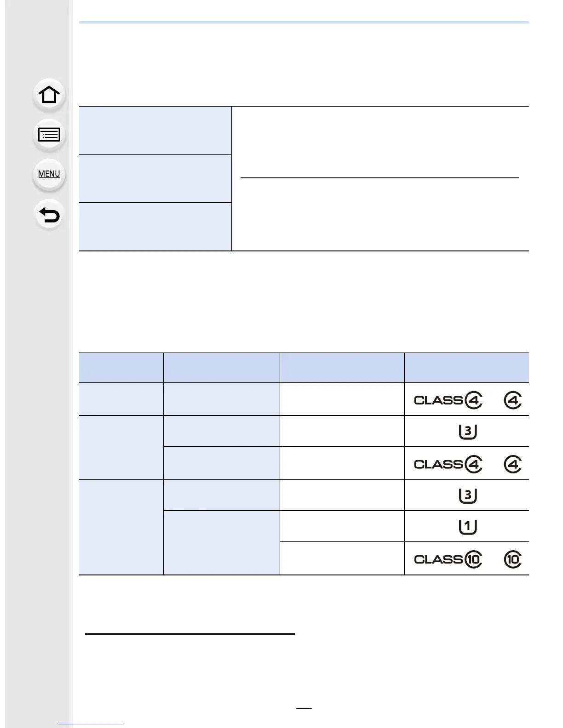Open the MENU list button
The width and height of the screenshot is (563, 728).
click(49, 174)
